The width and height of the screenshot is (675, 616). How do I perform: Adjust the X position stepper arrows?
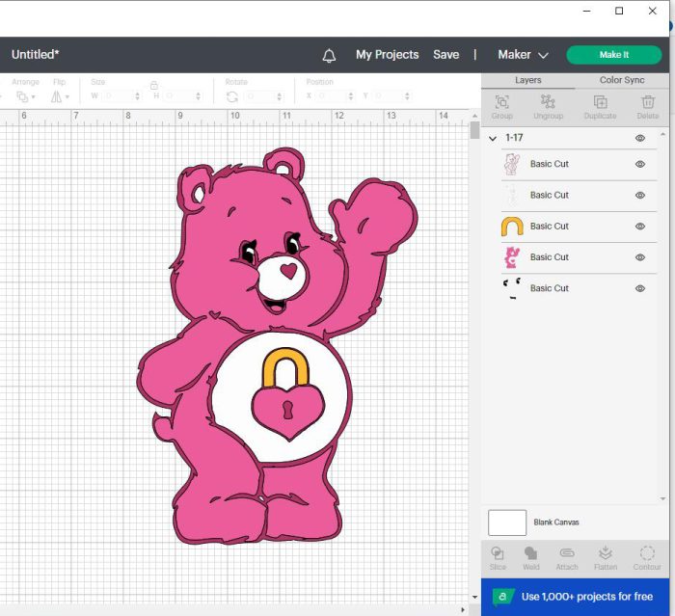[351, 96]
